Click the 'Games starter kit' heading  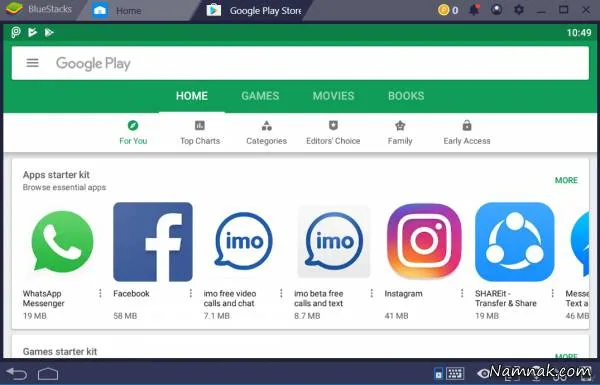pos(60,351)
